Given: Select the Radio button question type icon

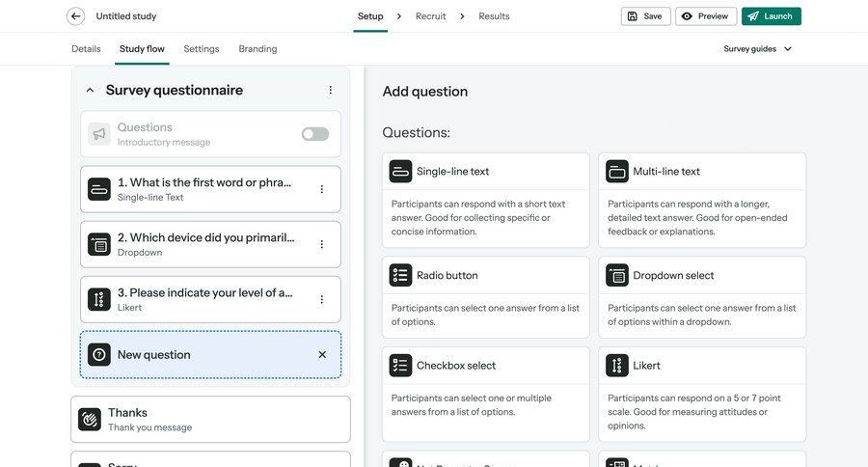Looking at the screenshot, I should pyautogui.click(x=400, y=275).
